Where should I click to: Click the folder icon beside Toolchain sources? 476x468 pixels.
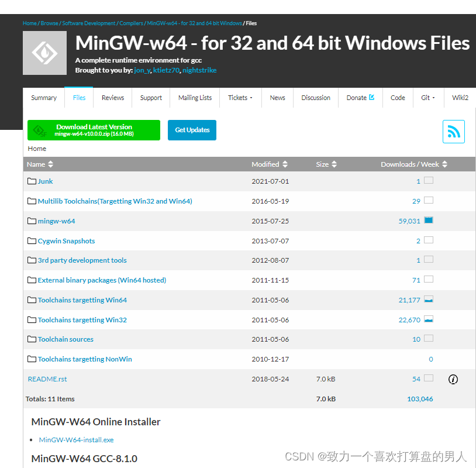[32, 339]
